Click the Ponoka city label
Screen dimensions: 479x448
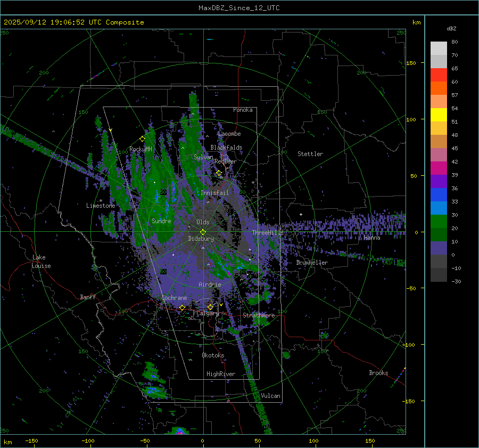coord(243,110)
